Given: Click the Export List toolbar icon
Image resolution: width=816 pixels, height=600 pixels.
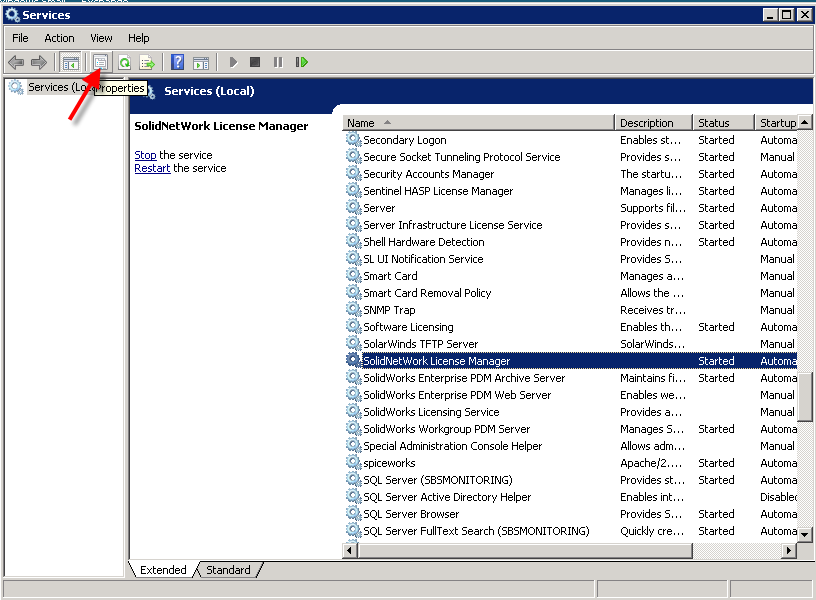Looking at the screenshot, I should point(147,62).
